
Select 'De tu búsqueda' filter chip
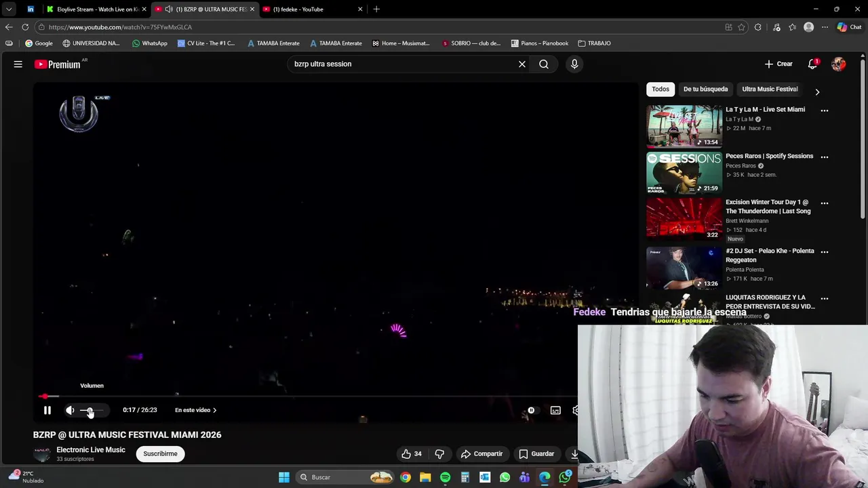pos(705,89)
